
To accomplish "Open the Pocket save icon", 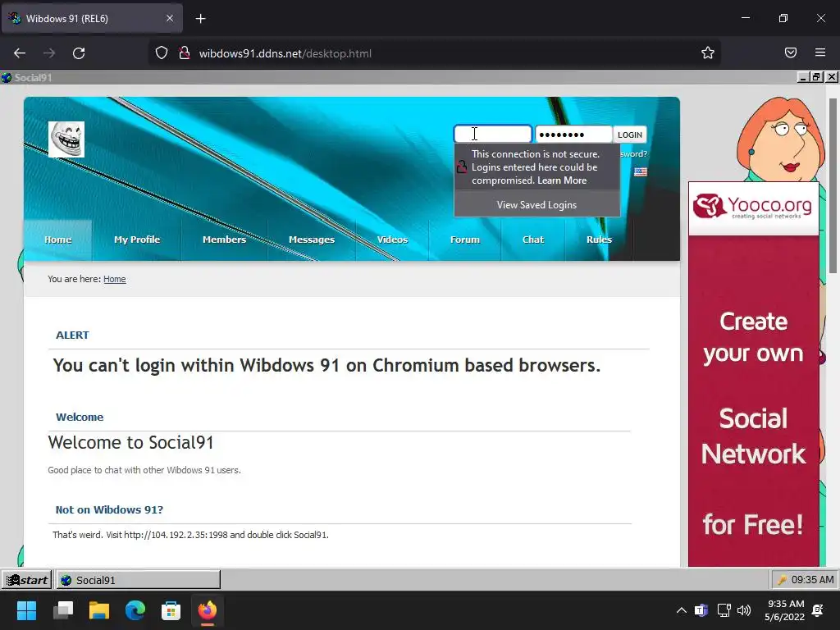I will [x=791, y=53].
